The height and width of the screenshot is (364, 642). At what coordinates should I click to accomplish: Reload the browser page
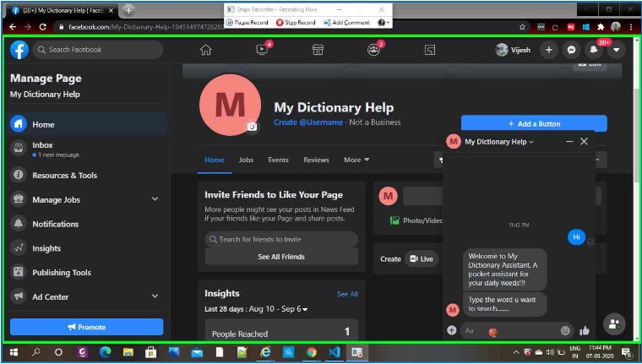tap(42, 27)
